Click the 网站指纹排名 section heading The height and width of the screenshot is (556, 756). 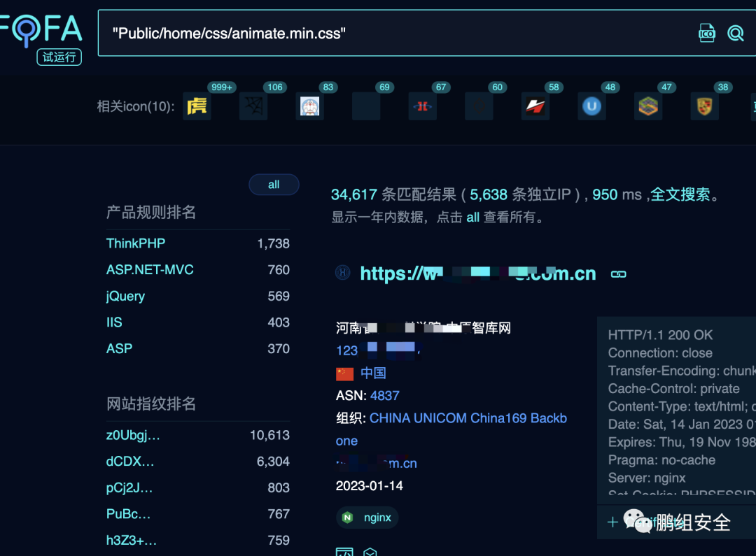pyautogui.click(x=151, y=404)
